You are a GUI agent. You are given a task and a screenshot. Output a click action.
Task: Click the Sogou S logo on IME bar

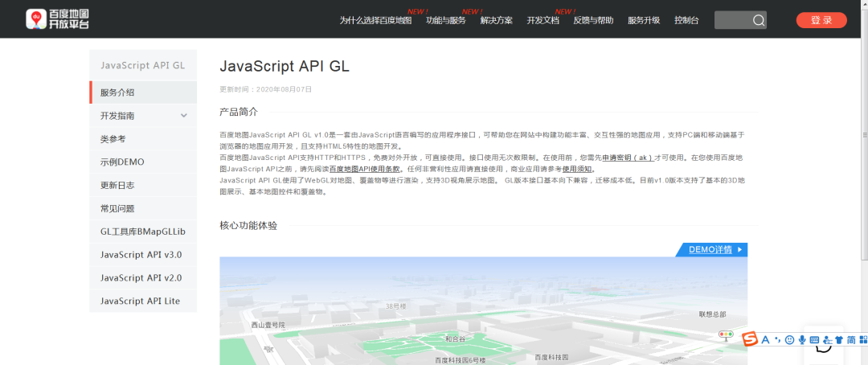750,339
